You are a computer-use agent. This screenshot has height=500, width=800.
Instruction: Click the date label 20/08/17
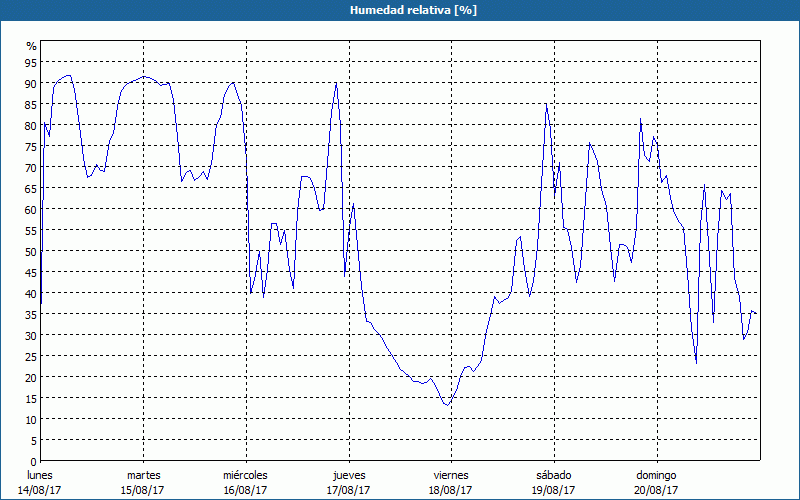[x=656, y=490]
